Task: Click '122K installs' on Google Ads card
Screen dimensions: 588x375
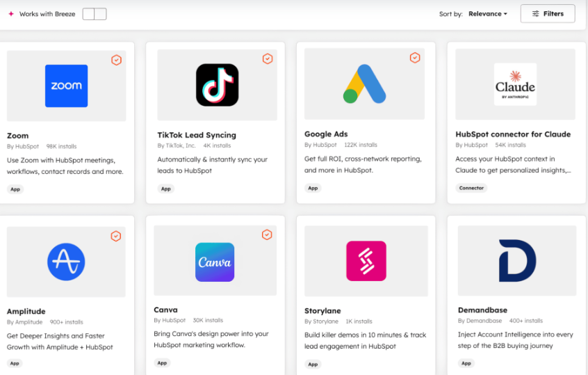Action: pyautogui.click(x=361, y=145)
